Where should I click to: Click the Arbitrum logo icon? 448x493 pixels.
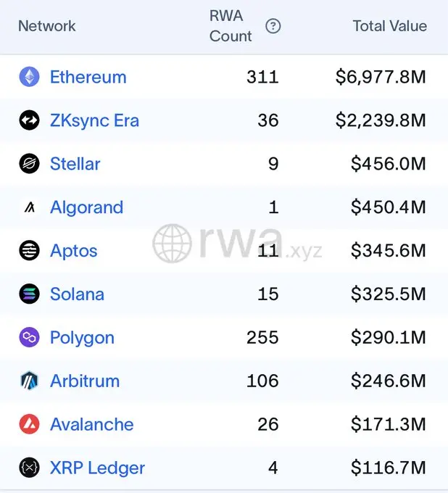tap(29, 381)
